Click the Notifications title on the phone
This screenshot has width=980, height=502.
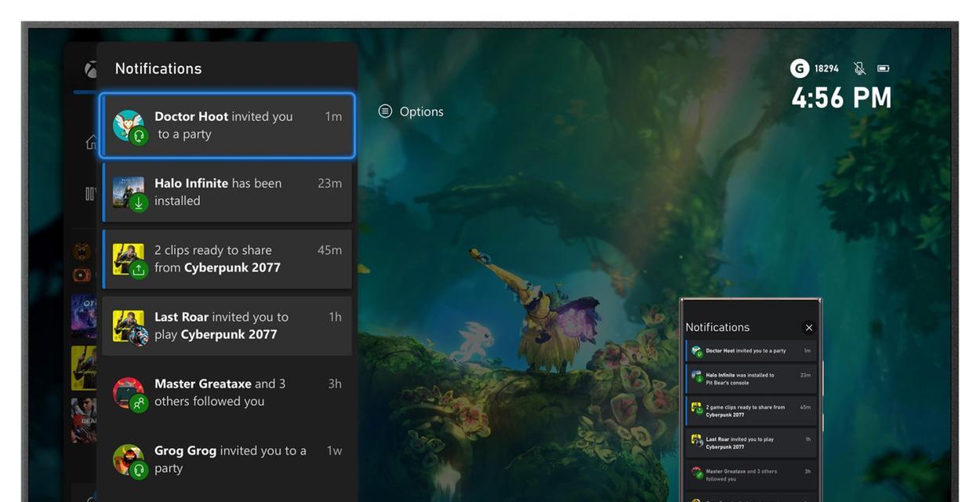(717, 327)
